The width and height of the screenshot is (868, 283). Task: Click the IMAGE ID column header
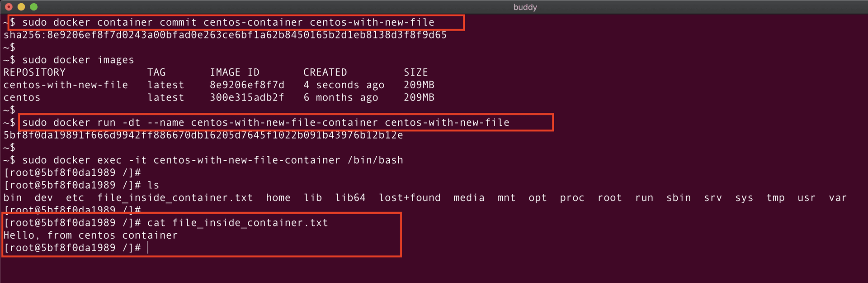coord(235,72)
